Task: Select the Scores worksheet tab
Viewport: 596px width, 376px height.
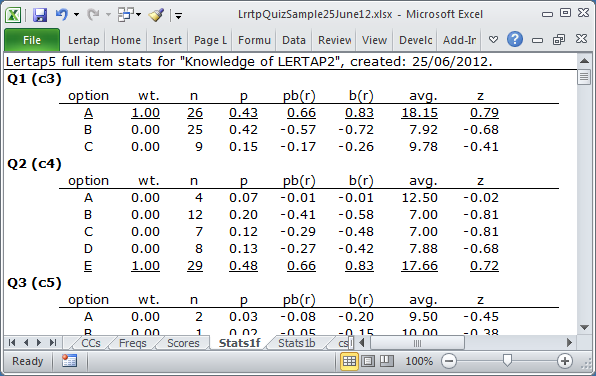Action: pyautogui.click(x=183, y=343)
